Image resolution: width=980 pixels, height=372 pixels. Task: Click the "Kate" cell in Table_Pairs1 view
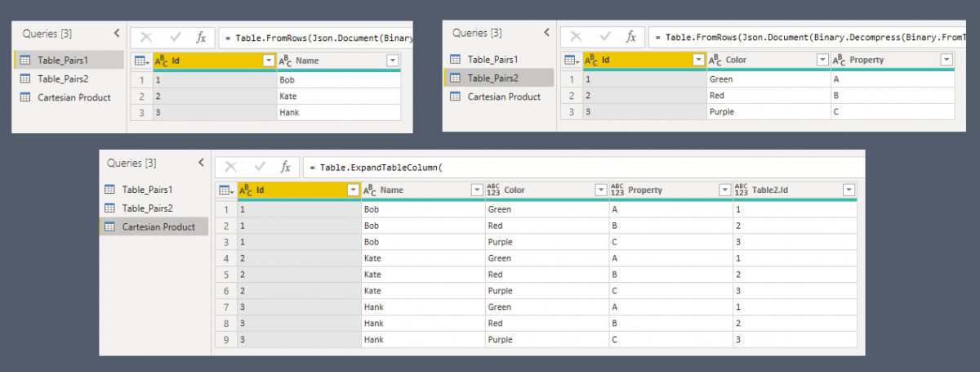[x=339, y=96]
